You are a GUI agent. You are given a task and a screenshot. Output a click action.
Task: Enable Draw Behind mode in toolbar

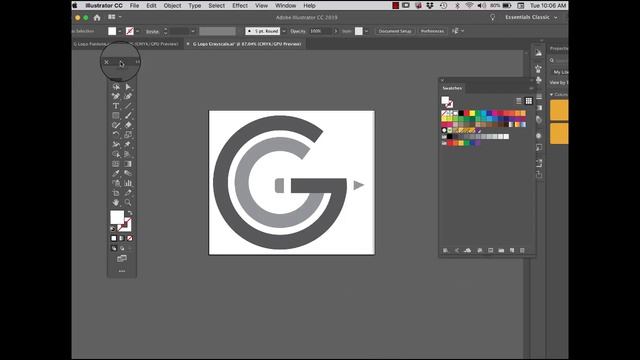[x=122, y=248]
